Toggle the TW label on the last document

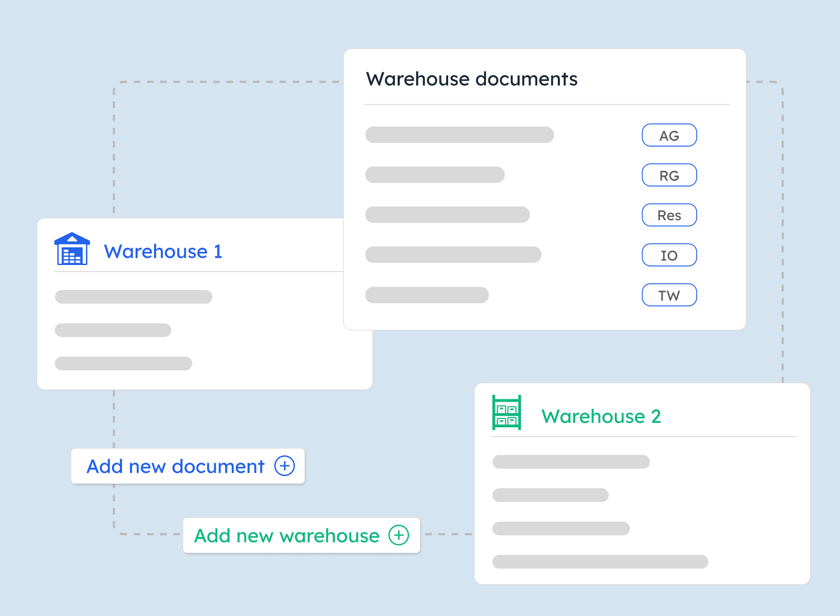[x=669, y=295]
